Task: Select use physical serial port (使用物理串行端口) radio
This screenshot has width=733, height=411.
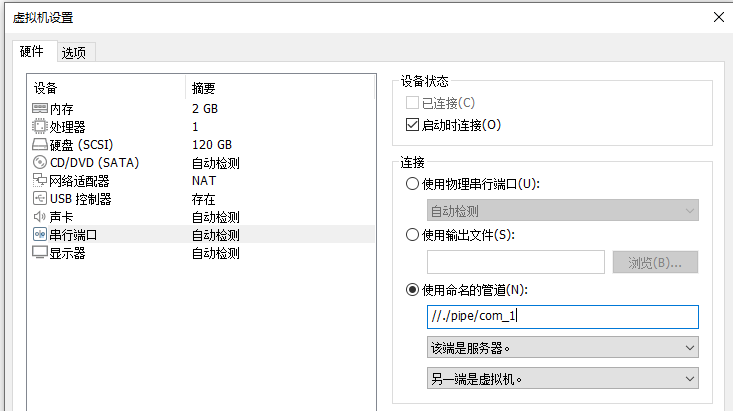Action: tap(412, 184)
